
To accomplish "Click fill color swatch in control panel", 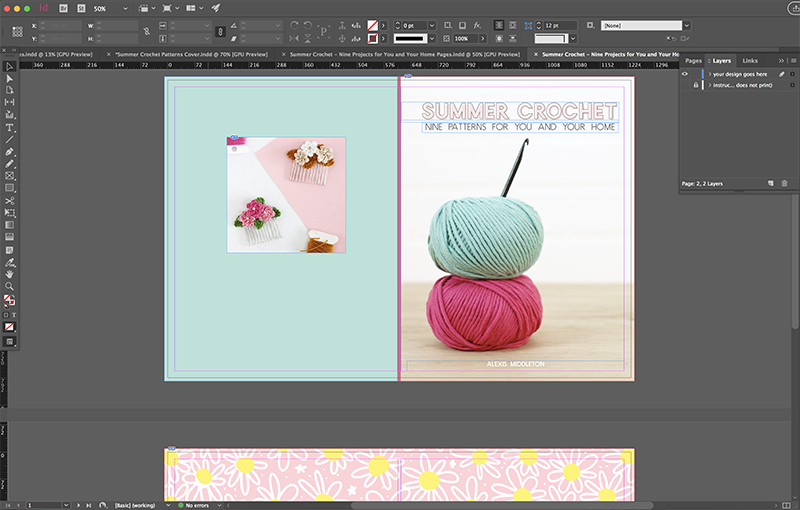I will pos(373,25).
